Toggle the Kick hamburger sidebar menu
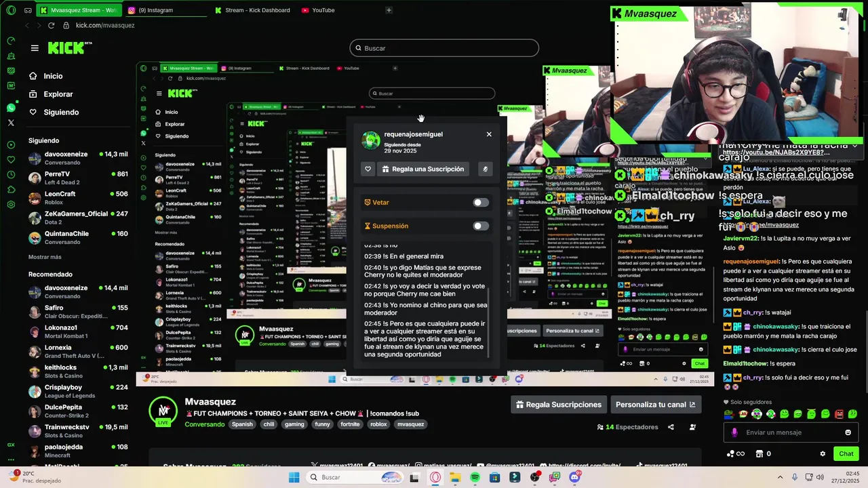The height and width of the screenshot is (488, 868). pyautogui.click(x=35, y=48)
